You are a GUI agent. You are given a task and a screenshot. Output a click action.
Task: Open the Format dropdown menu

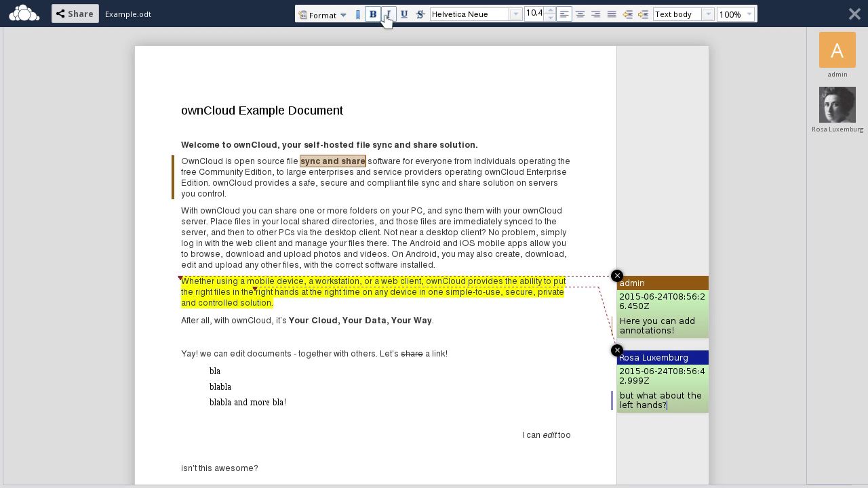[x=323, y=14]
